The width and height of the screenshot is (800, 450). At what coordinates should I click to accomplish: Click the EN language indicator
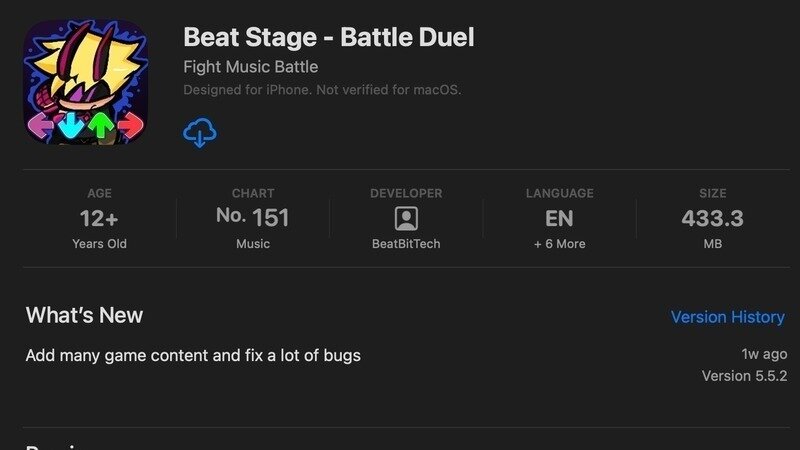559,218
